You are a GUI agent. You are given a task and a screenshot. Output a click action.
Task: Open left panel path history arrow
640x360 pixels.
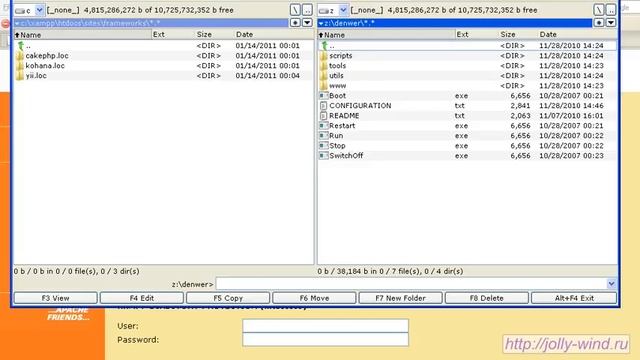[x=307, y=23]
